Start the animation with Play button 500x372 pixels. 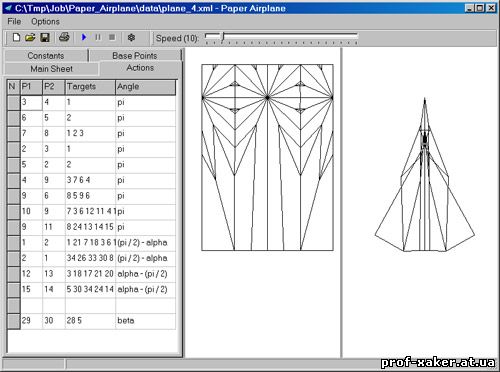tap(84, 37)
